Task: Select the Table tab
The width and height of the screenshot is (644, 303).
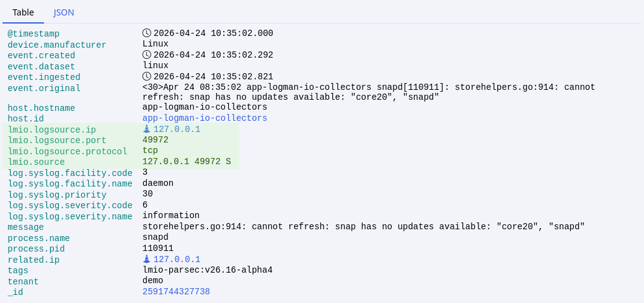Action: tap(23, 12)
